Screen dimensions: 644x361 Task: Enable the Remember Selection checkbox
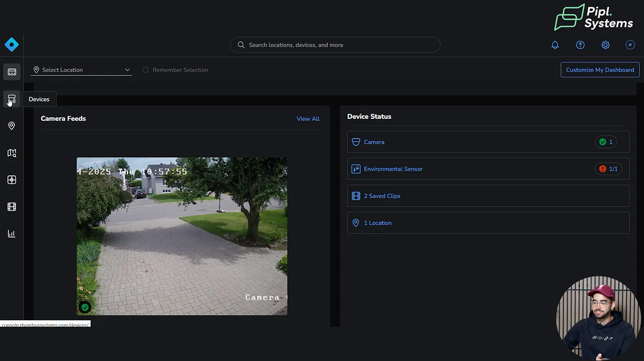coord(145,70)
